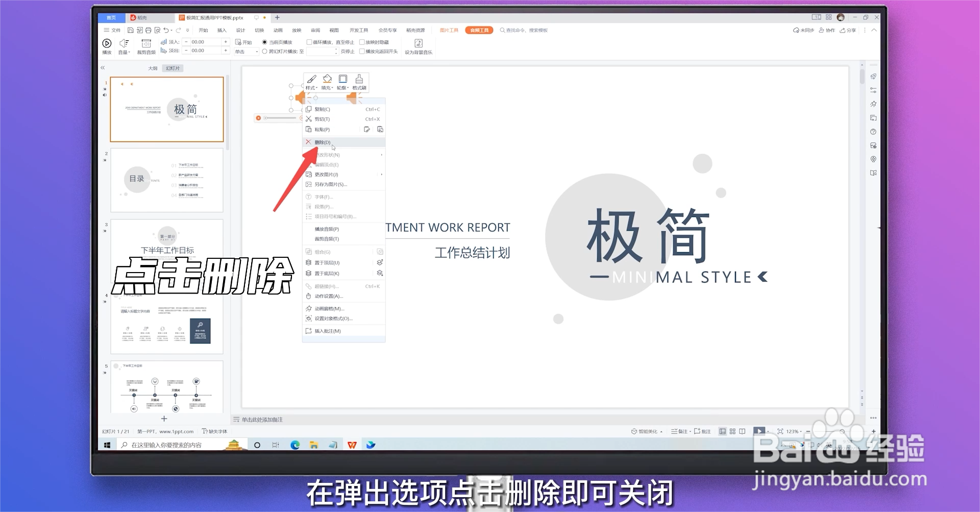The width and height of the screenshot is (980, 512).
Task: Open the 填充 fill dropdown in mini toolbar
Action: 327,82
